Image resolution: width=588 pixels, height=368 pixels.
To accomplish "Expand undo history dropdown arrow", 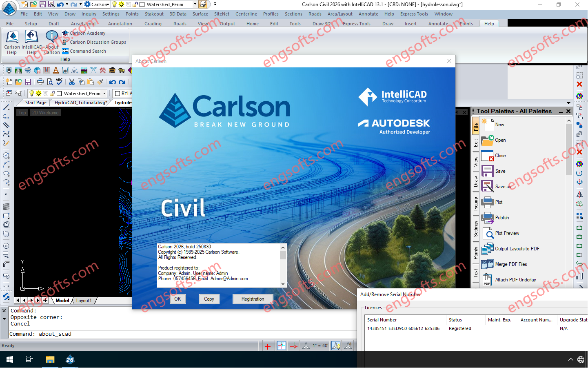I will point(67,4).
